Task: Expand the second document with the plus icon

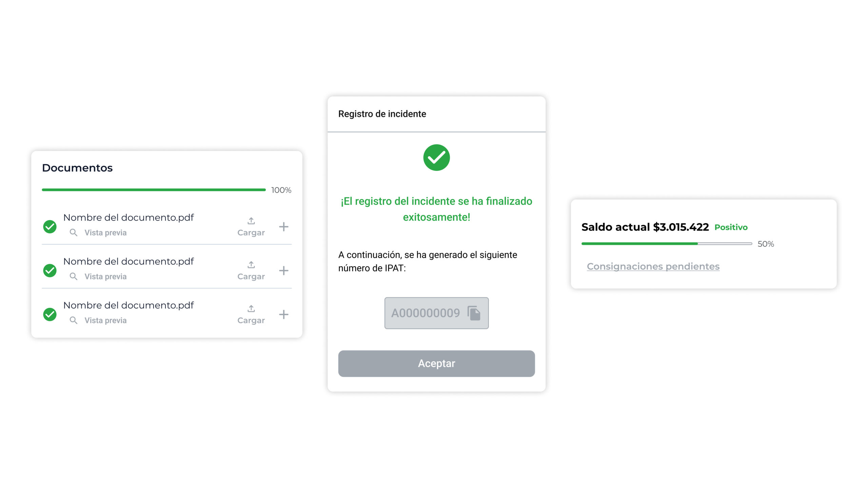Action: click(x=284, y=271)
